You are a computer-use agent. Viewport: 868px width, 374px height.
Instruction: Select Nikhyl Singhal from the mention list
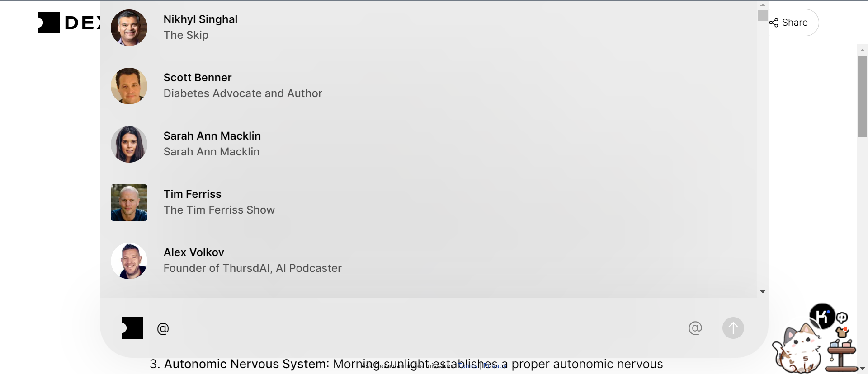point(200,27)
